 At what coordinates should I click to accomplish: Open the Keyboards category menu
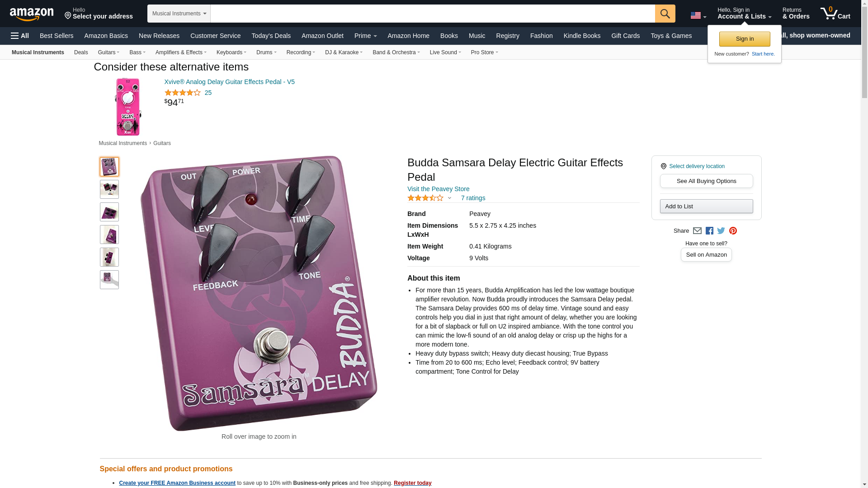point(231,52)
